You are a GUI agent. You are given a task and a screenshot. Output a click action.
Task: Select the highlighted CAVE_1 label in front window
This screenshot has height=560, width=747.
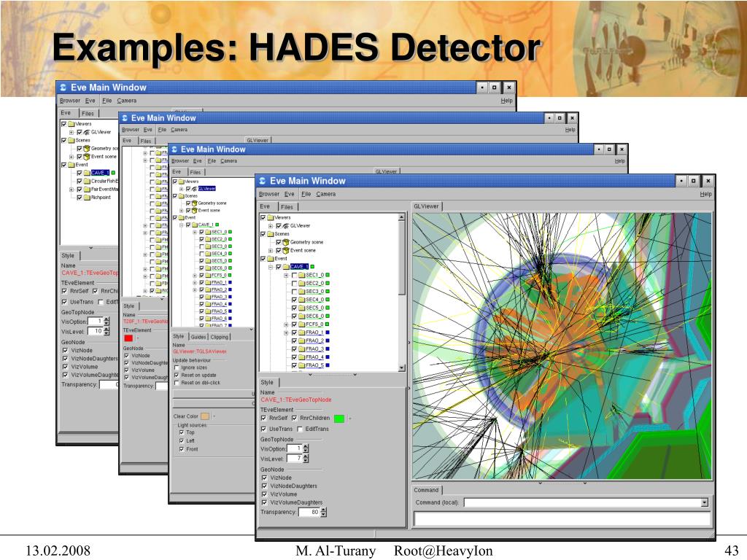pyautogui.click(x=299, y=267)
